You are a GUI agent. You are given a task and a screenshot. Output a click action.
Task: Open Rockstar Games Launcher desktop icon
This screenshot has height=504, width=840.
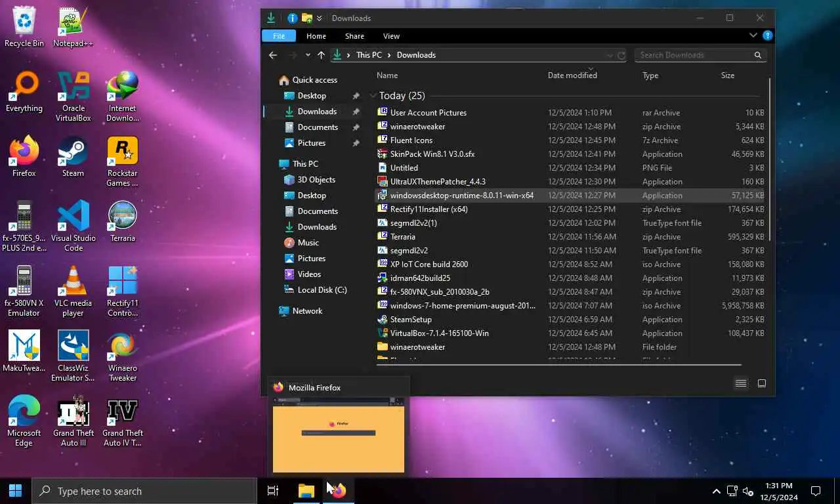tap(123, 161)
